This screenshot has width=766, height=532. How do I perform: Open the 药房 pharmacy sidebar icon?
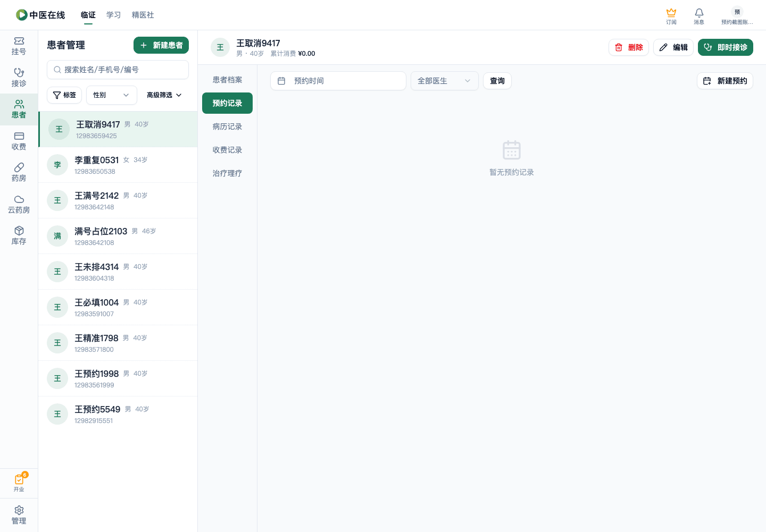tap(19, 173)
